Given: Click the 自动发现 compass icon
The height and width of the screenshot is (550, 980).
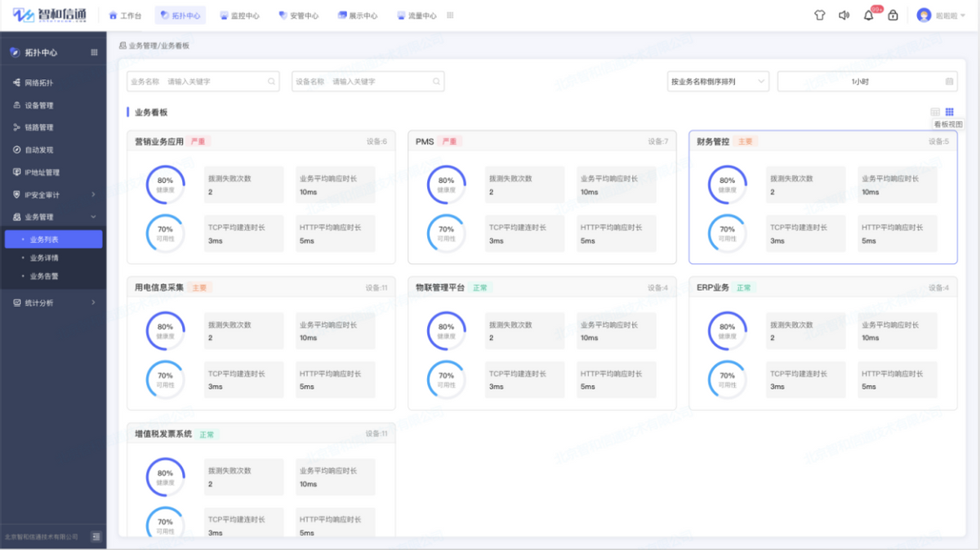Looking at the screenshot, I should [x=16, y=150].
